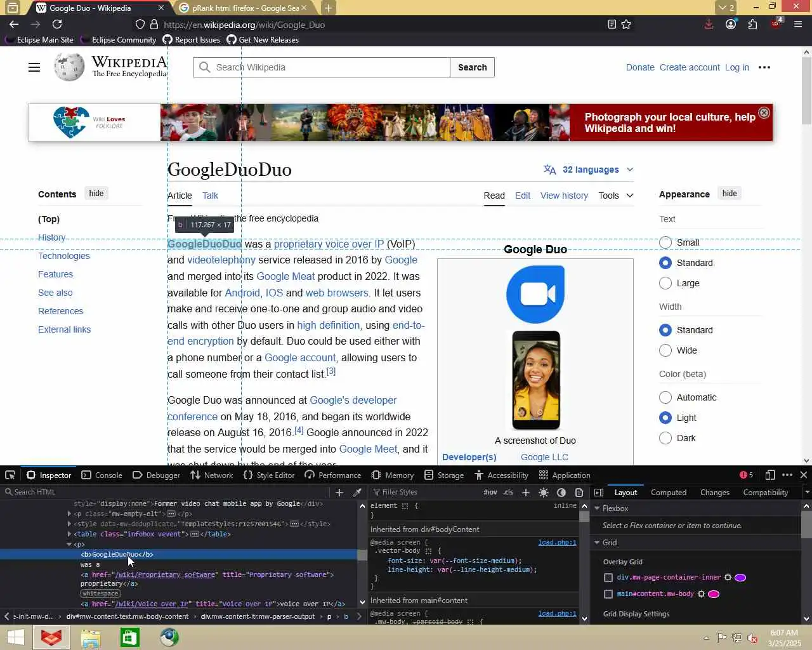
Task: Enable overlay grid for div.mw-page-container-inner
Action: click(608, 578)
